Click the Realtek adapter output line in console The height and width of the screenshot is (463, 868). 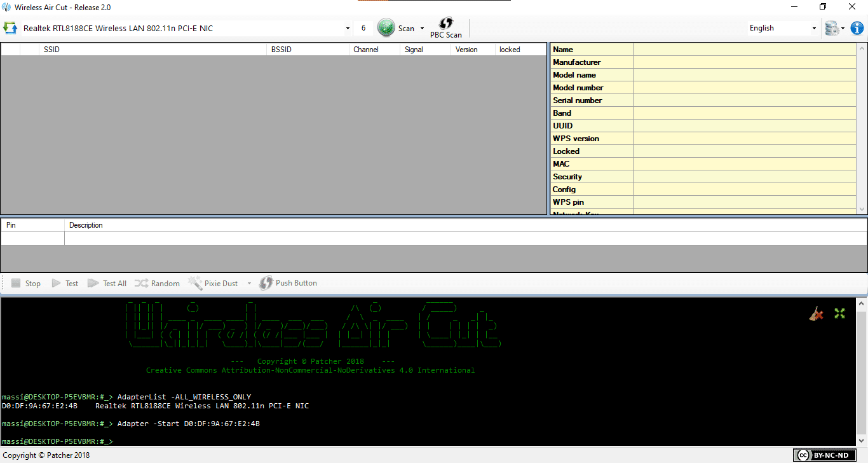pyautogui.click(x=155, y=406)
